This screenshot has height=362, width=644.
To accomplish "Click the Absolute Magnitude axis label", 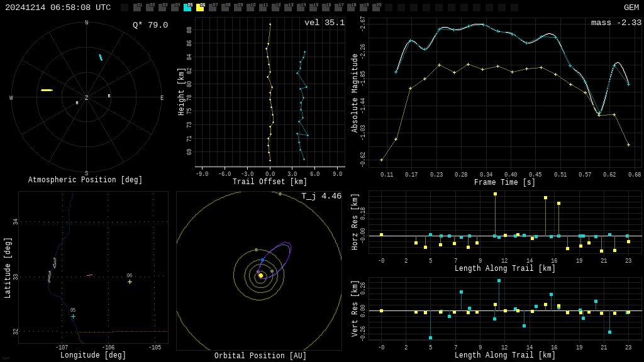I will click(x=355, y=93).
